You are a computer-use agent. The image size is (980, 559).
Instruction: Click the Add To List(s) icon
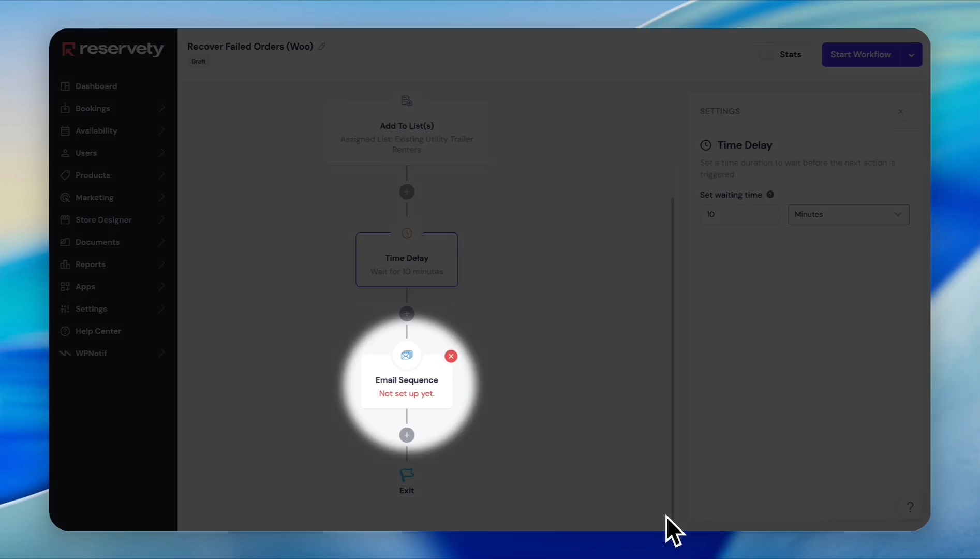click(x=407, y=101)
